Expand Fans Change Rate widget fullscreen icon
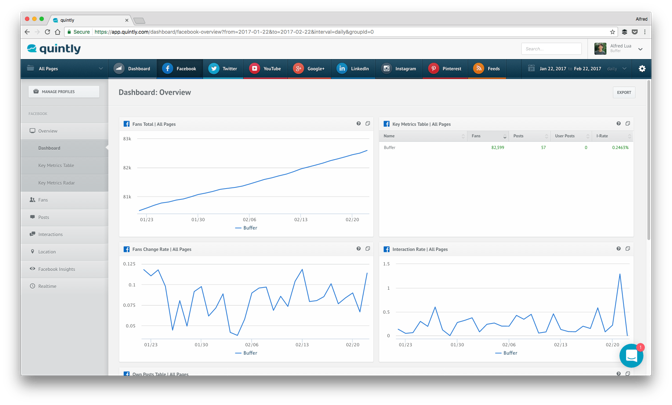Viewport: 672px width, 405px height. (x=367, y=249)
